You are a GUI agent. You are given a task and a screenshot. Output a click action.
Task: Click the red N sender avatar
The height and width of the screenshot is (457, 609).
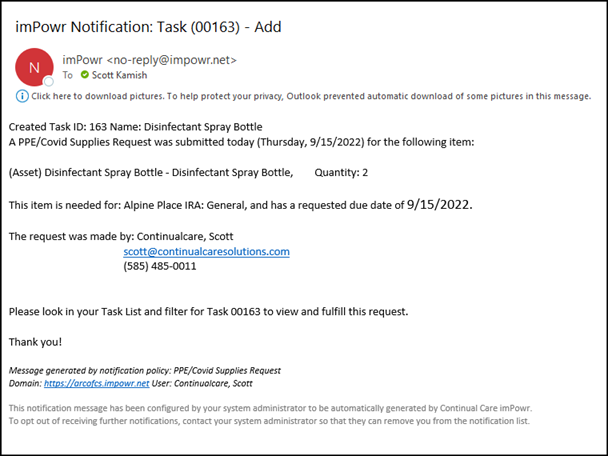(34, 67)
